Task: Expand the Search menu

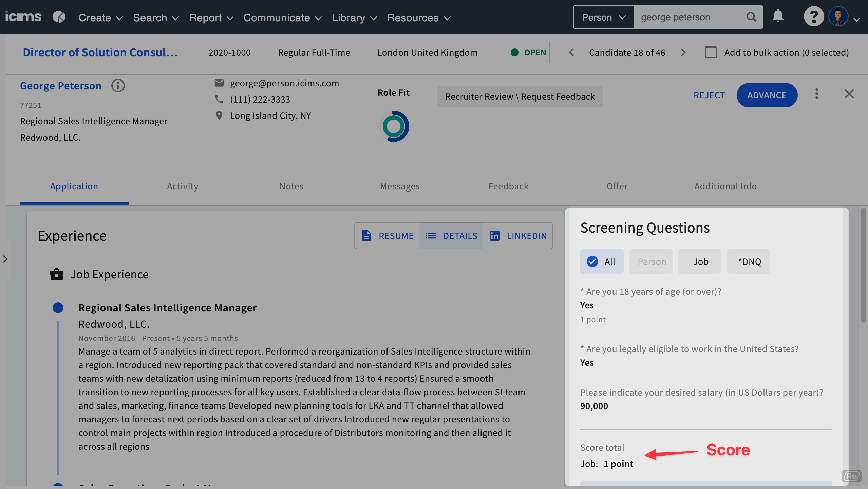Action: click(x=156, y=18)
